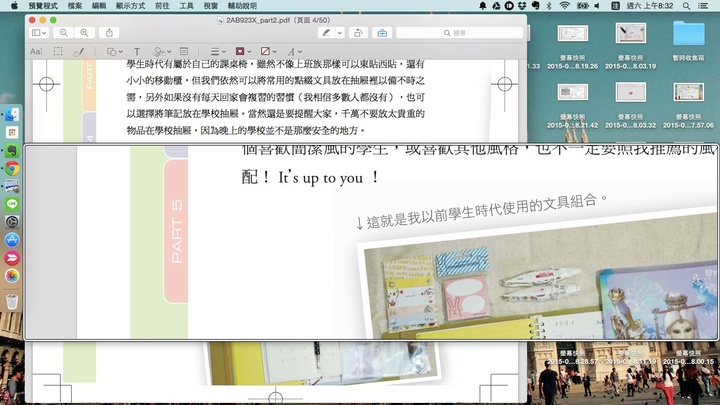720x405 pixels.
Task: Click the Spotlight search icon in the menu bar
Action: pyautogui.click(x=684, y=6)
